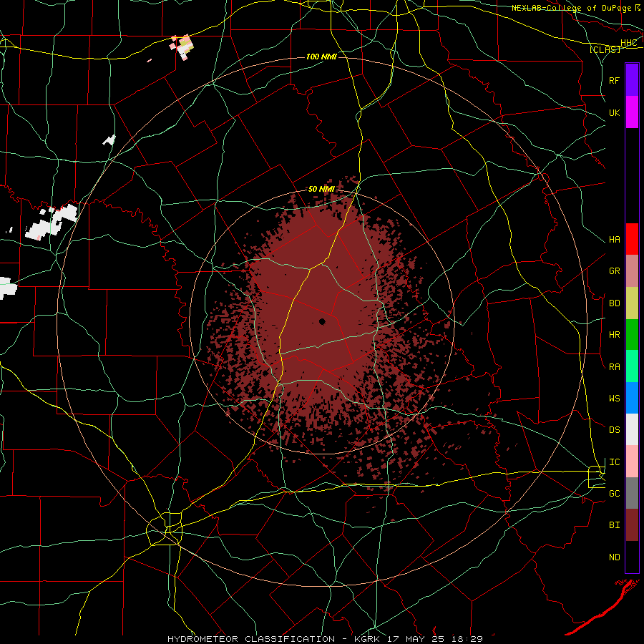Image resolution: width=644 pixels, height=644 pixels.
Task: Select the DS white legend swatch
Action: 632,429
